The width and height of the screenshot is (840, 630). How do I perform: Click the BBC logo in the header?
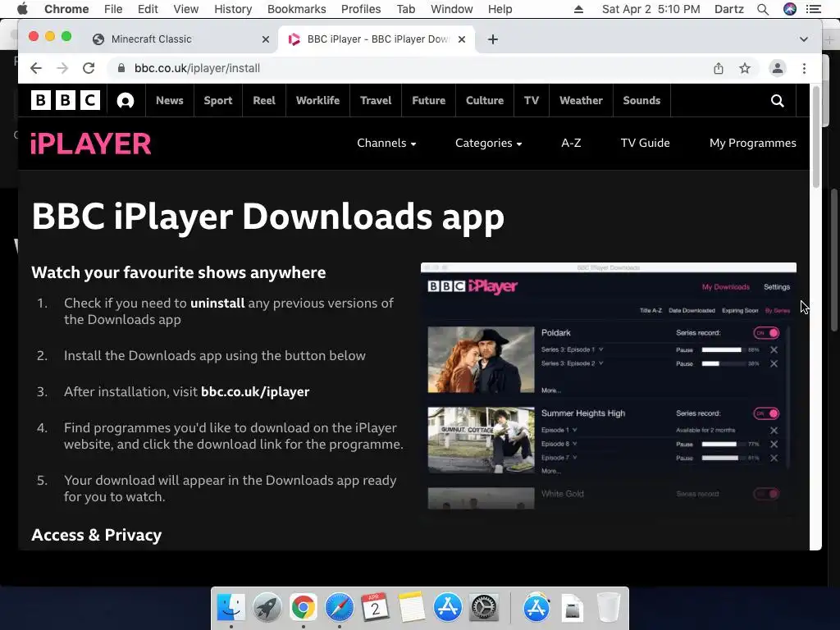[66, 100]
